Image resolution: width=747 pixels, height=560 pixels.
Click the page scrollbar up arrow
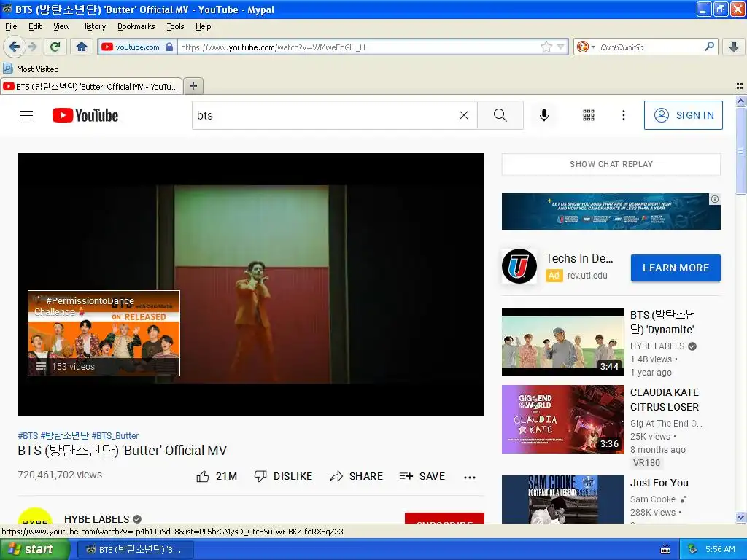(x=740, y=101)
